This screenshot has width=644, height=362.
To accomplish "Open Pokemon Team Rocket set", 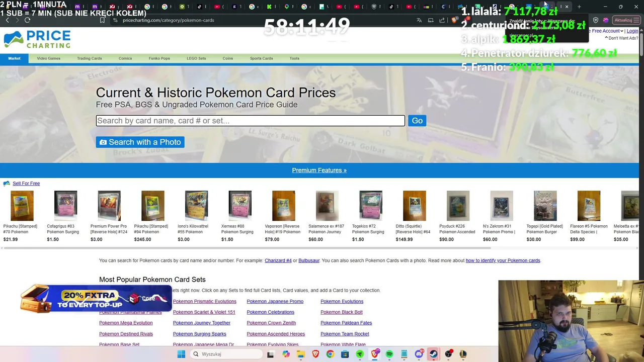I will tap(345, 334).
